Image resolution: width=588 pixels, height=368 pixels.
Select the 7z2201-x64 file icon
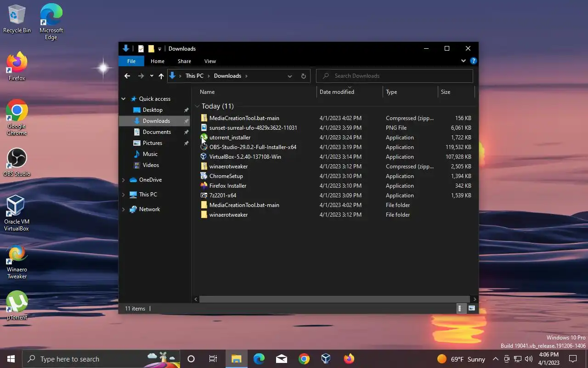click(204, 195)
